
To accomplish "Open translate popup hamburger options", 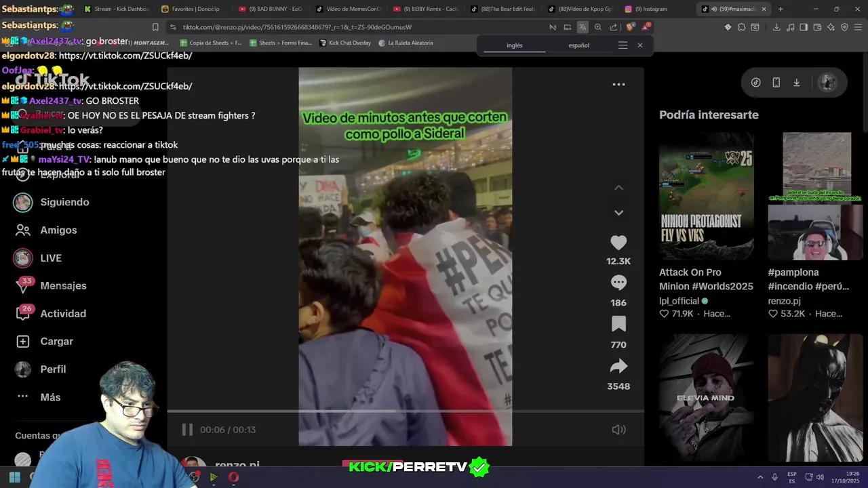I will (x=623, y=45).
